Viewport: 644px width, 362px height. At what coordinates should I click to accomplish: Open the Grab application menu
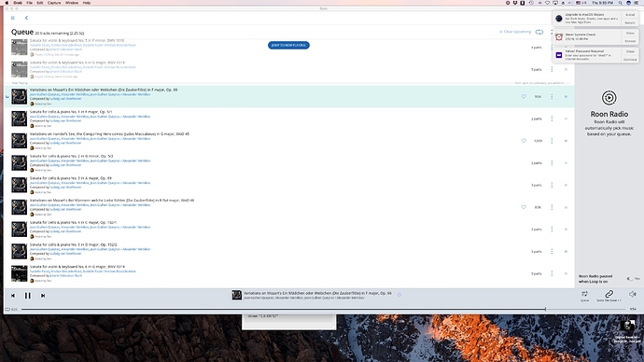(18, 3)
